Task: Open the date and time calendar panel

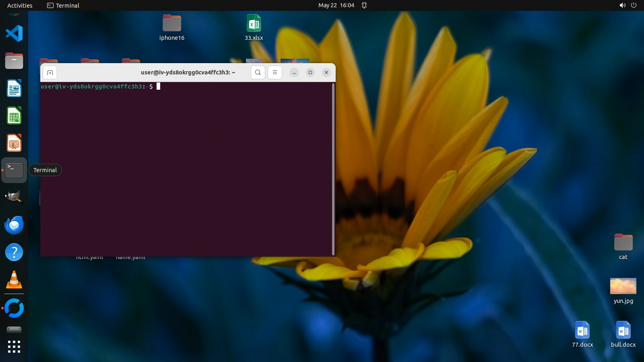Action: 336,5
